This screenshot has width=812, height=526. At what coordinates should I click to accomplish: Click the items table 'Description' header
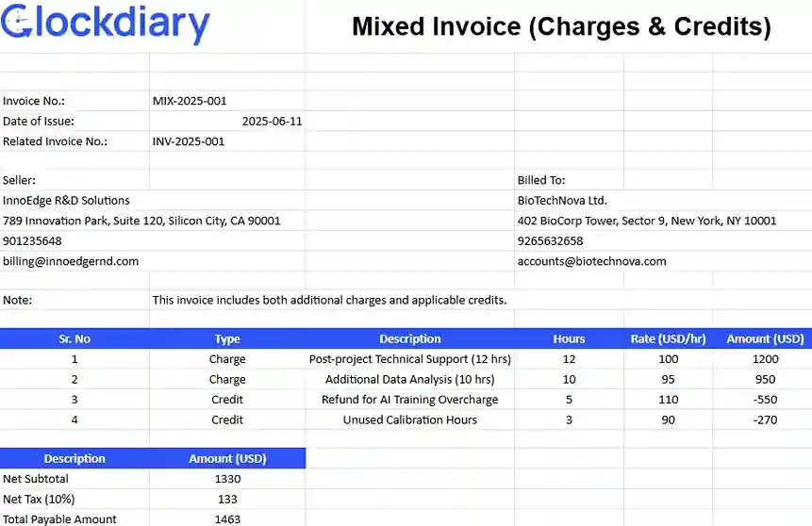pyautogui.click(x=410, y=338)
